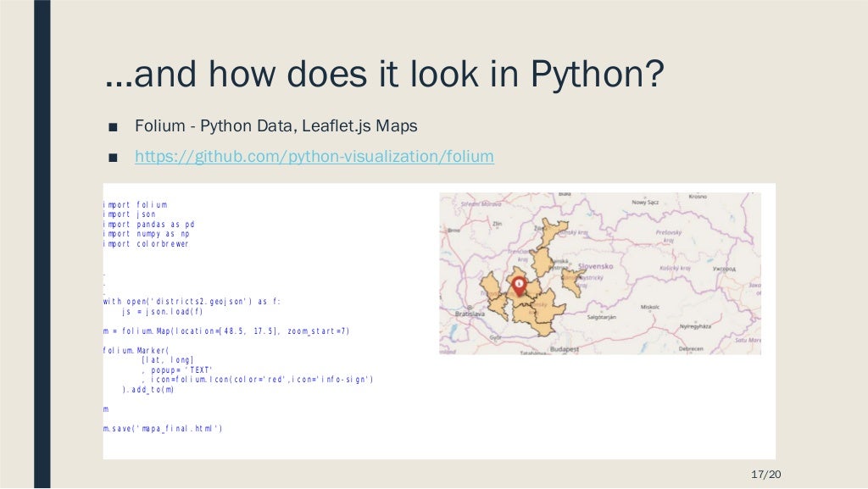
Task: Click the folium.Map(location=...) code line
Action: (226, 331)
